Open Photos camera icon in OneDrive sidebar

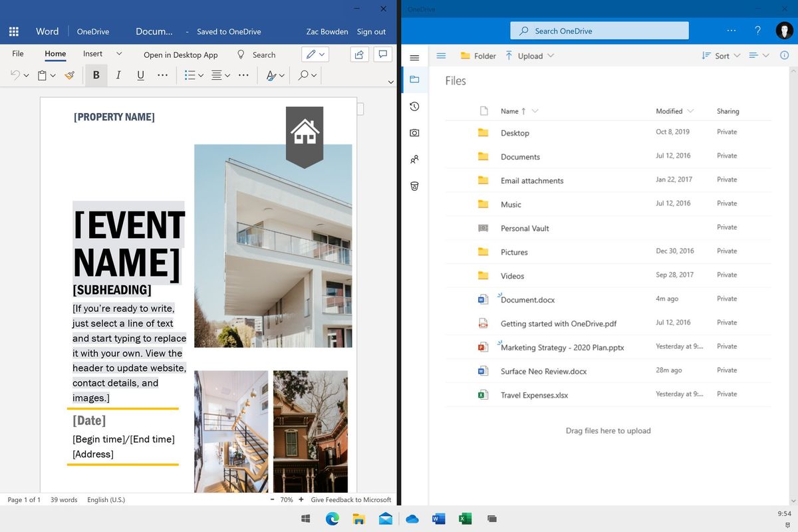414,133
